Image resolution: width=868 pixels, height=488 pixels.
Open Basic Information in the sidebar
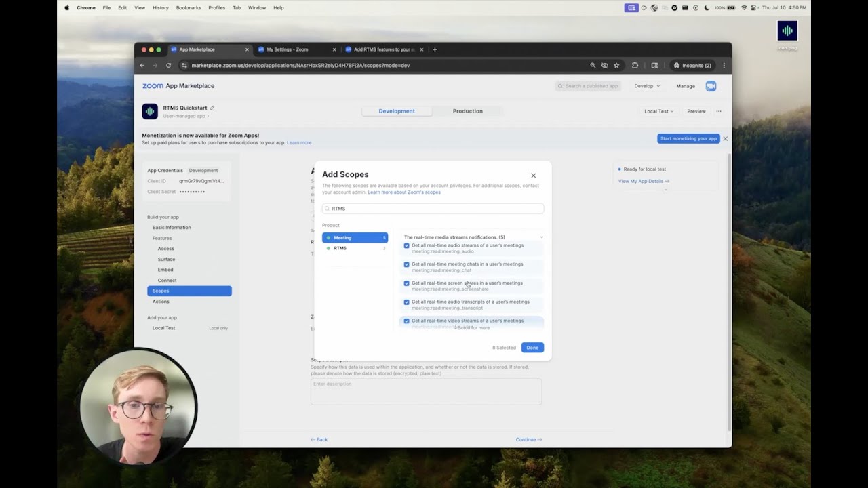click(x=172, y=228)
